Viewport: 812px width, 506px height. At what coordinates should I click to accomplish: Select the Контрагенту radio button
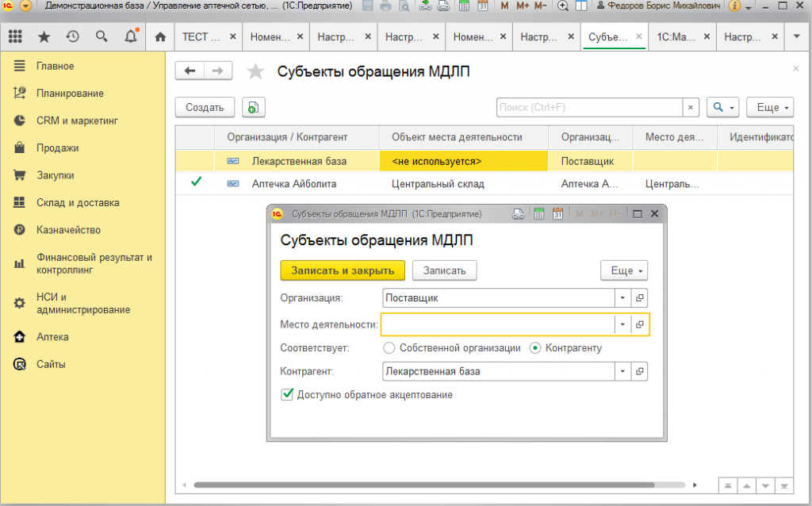coord(535,348)
